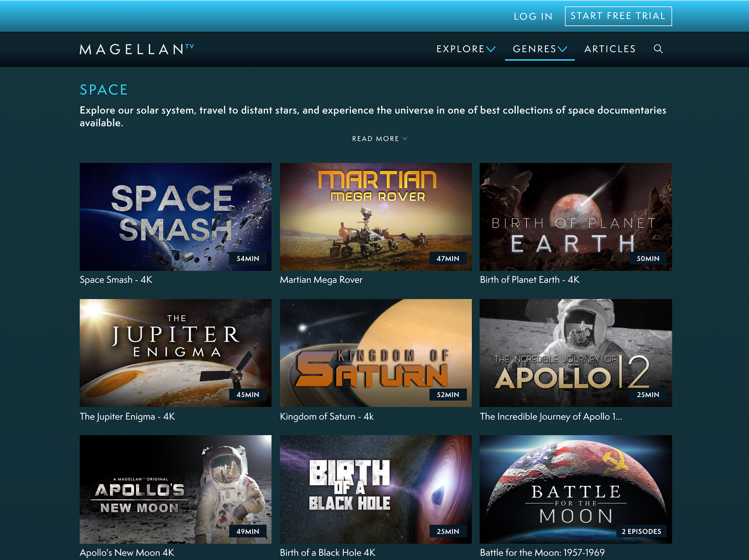
Task: Click the 52MIN duration badge
Action: [x=448, y=395]
